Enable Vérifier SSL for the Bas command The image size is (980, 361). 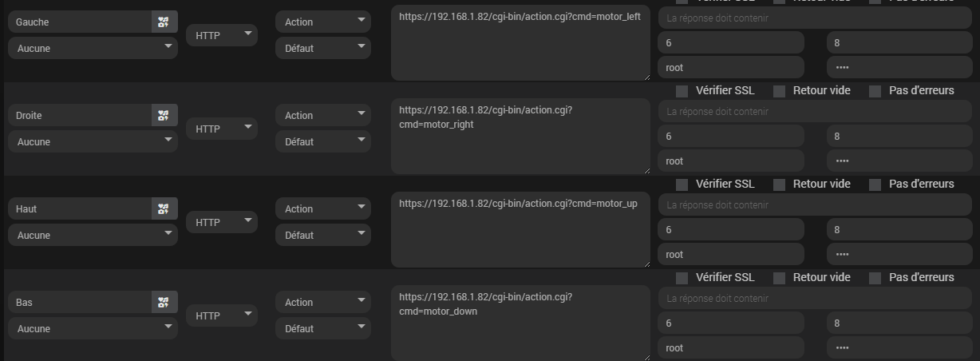pos(682,278)
